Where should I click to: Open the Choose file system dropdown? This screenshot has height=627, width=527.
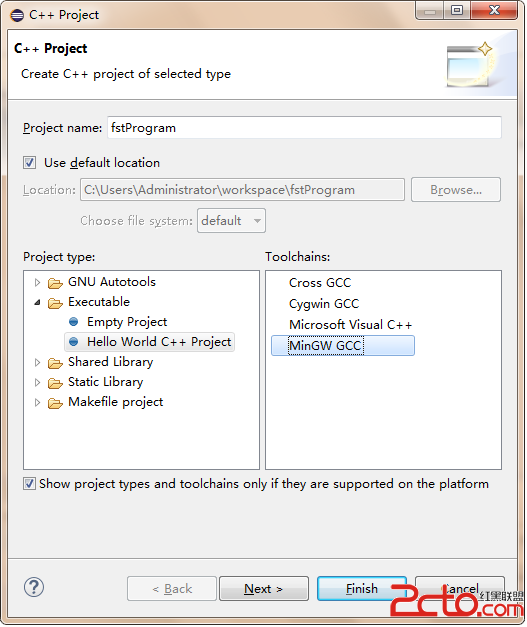[x=231, y=220]
